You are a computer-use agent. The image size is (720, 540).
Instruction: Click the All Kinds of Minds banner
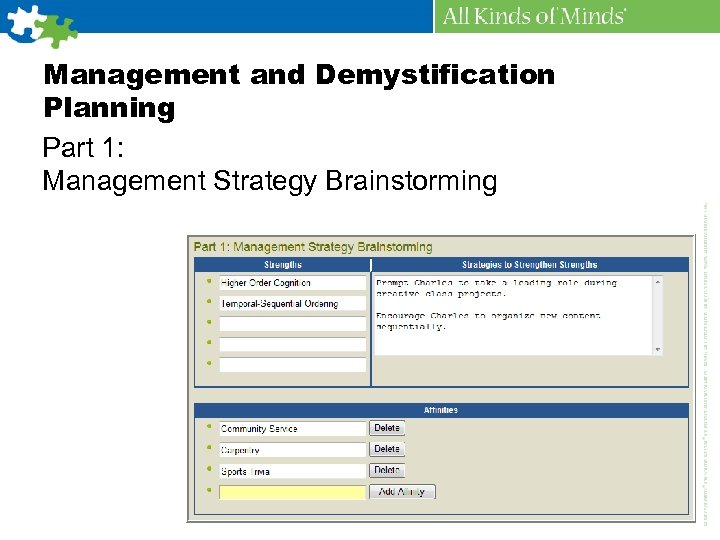pyautogui.click(x=577, y=16)
